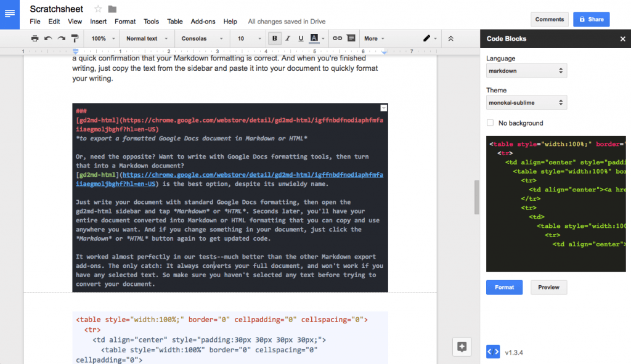Insert a link with the link icon
Screen dimensions: 631x364
[338, 38]
